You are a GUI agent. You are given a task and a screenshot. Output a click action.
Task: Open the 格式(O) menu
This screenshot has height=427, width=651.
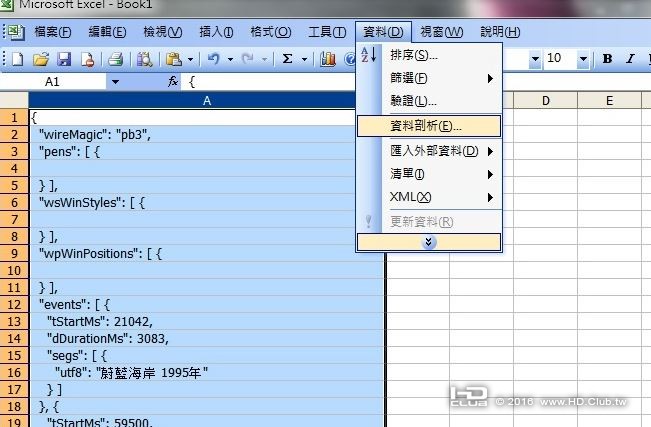point(271,32)
